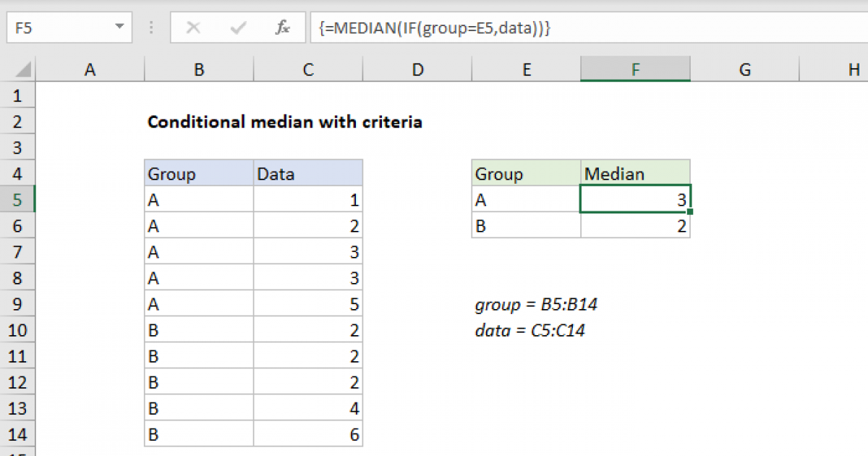Click the cell containing Median value 2
The height and width of the screenshot is (456, 868).
coord(635,226)
